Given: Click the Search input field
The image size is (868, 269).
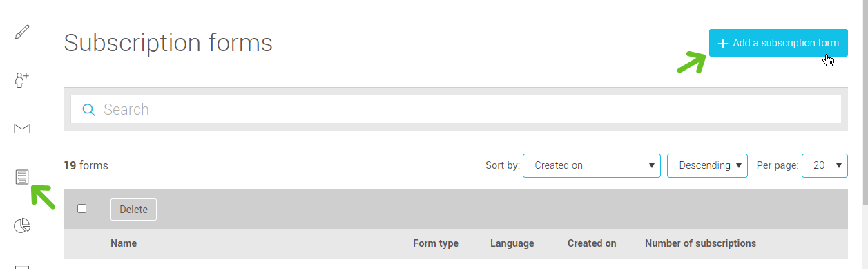Looking at the screenshot, I should pyautogui.click(x=456, y=109).
